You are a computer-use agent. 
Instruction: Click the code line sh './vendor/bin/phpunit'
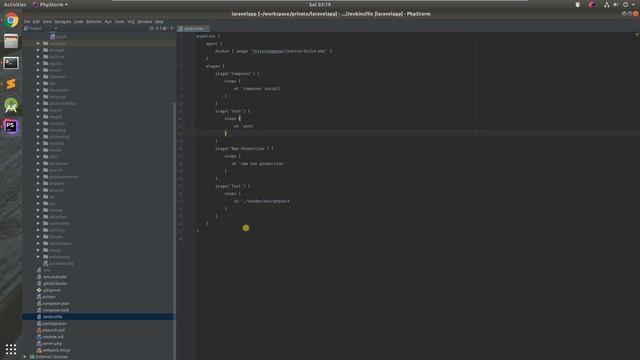pyautogui.click(x=262, y=201)
